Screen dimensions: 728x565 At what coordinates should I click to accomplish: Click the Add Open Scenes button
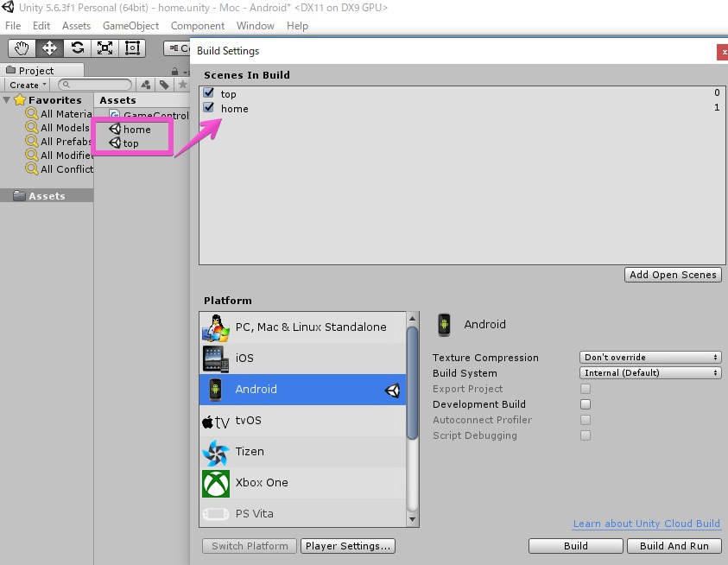[x=673, y=275]
